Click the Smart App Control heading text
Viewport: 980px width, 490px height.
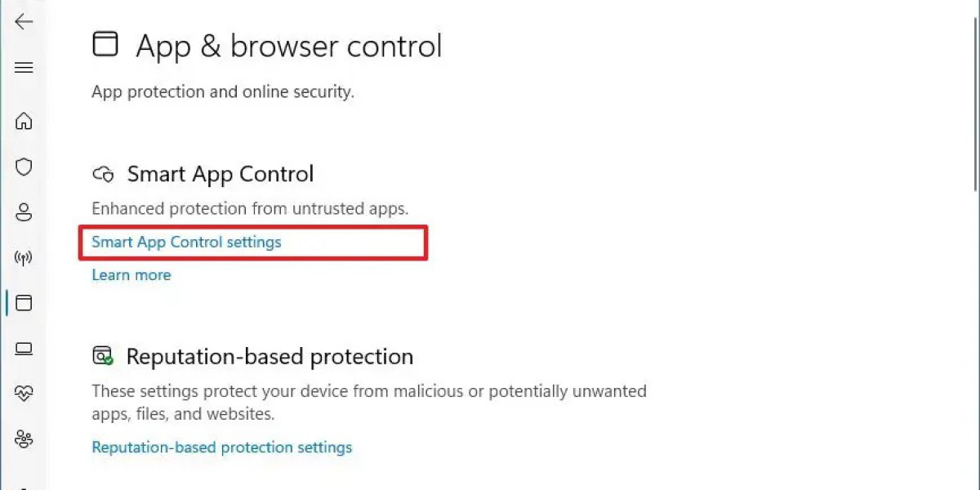220,174
